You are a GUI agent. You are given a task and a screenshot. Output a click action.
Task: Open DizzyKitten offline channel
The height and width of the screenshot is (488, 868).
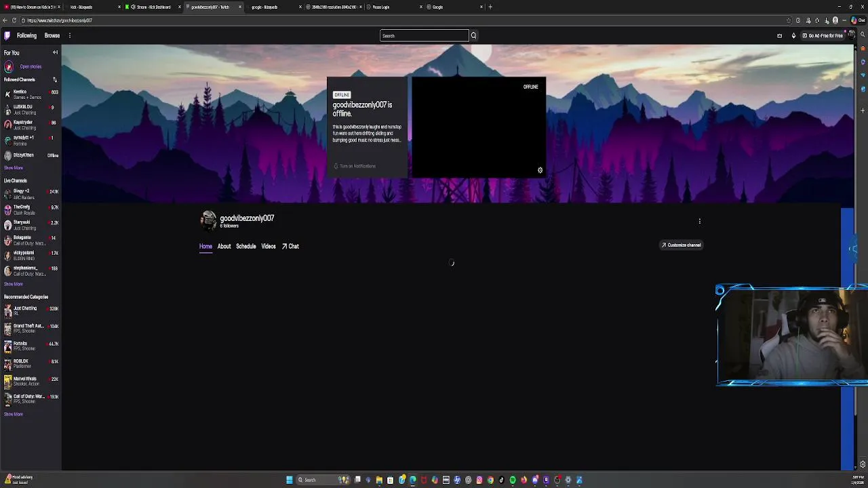click(x=31, y=155)
